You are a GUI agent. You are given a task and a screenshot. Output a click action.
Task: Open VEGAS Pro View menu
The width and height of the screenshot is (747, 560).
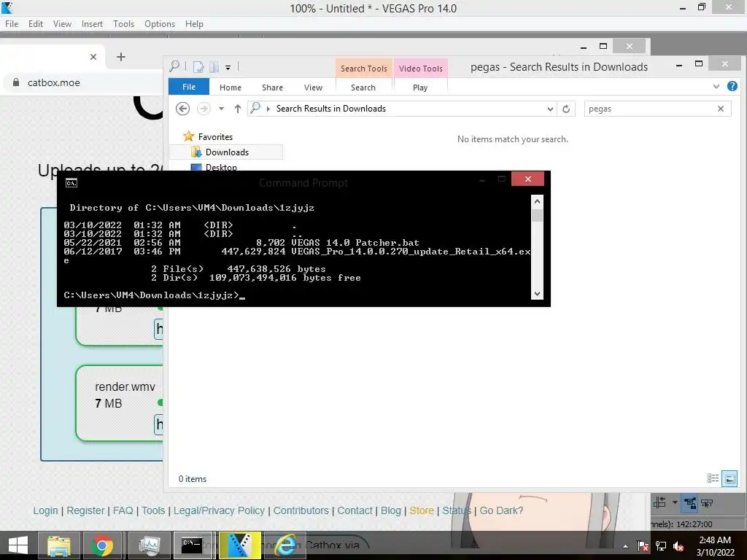click(x=62, y=24)
